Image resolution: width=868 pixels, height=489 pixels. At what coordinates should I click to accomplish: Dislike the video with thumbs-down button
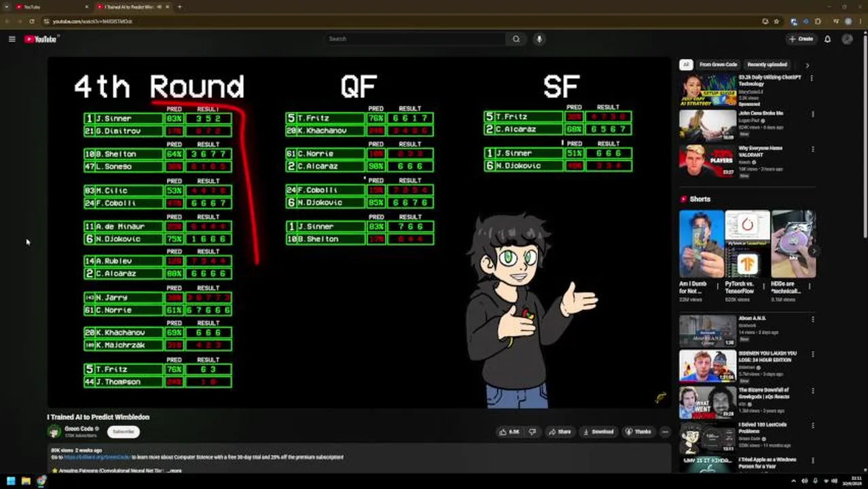pos(532,431)
